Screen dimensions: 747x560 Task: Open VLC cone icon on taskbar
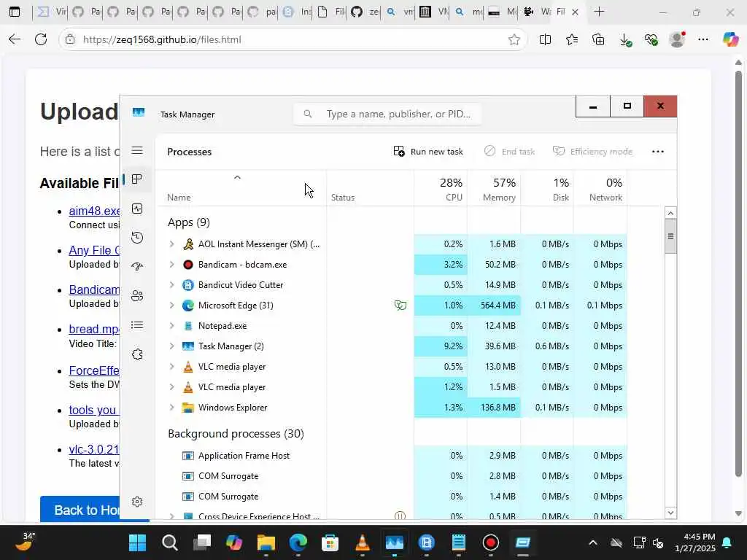tap(362, 542)
